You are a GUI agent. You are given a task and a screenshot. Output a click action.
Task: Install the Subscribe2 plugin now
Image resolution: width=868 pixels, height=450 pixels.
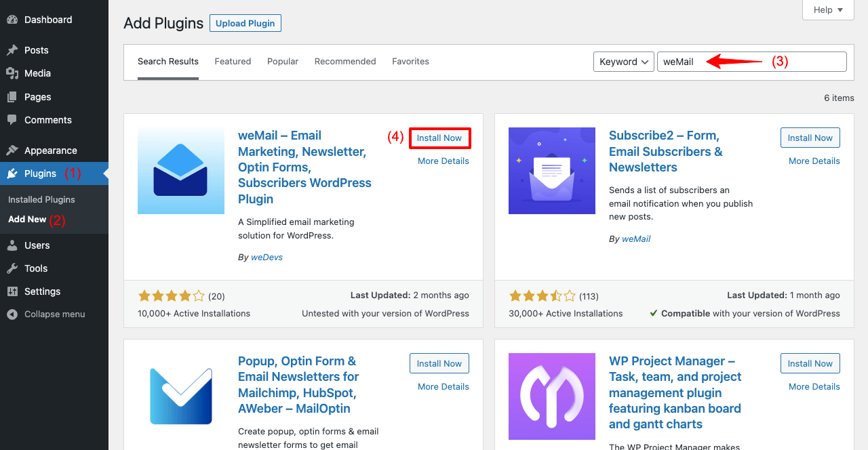(x=810, y=138)
